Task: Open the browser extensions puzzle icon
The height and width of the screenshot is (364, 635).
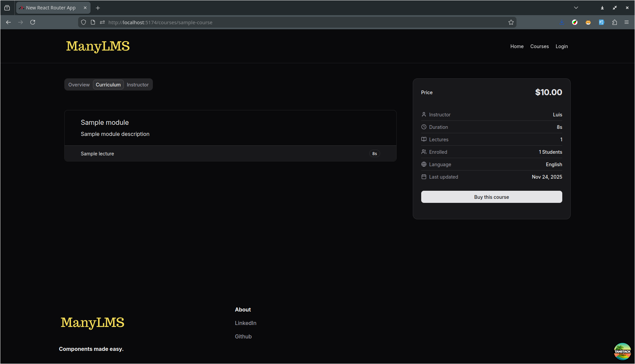Action: click(614, 22)
